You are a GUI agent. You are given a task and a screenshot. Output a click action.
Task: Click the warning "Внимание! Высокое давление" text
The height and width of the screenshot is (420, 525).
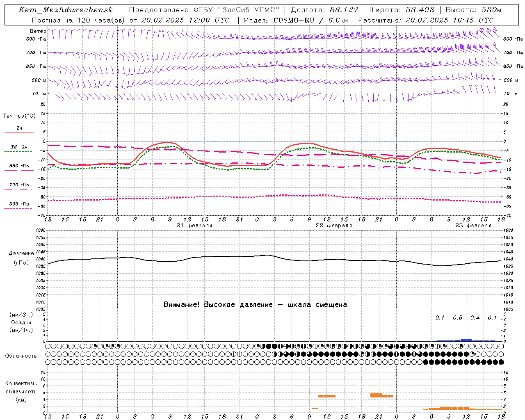click(x=218, y=304)
